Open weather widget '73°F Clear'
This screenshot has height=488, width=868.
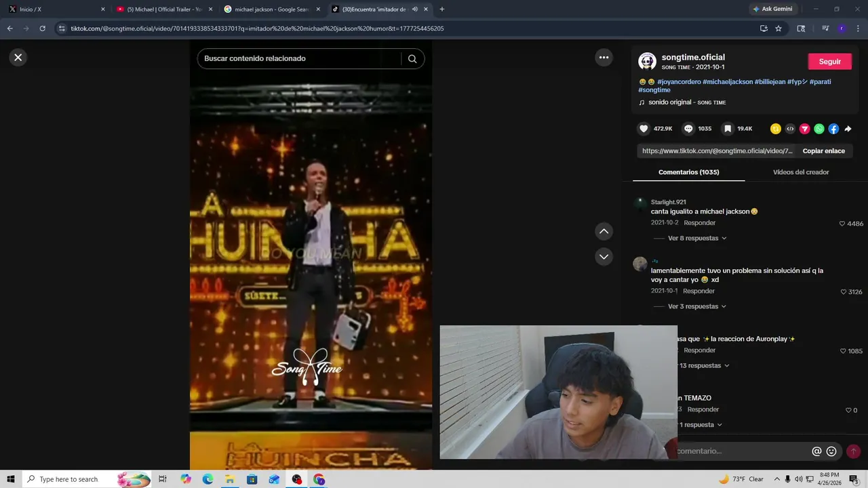pyautogui.click(x=741, y=479)
